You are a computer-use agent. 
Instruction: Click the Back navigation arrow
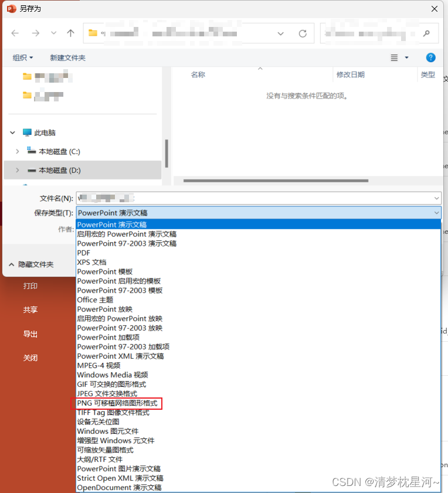(15, 33)
